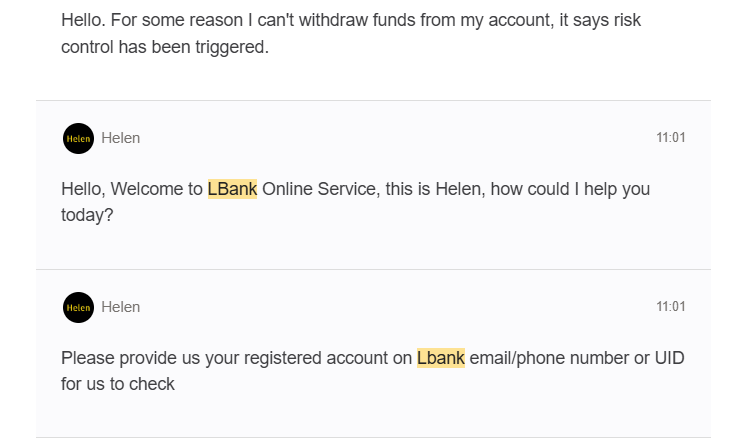The width and height of the screenshot is (737, 441).
Task: Click the word 'UID' in the account request
Action: click(x=670, y=358)
